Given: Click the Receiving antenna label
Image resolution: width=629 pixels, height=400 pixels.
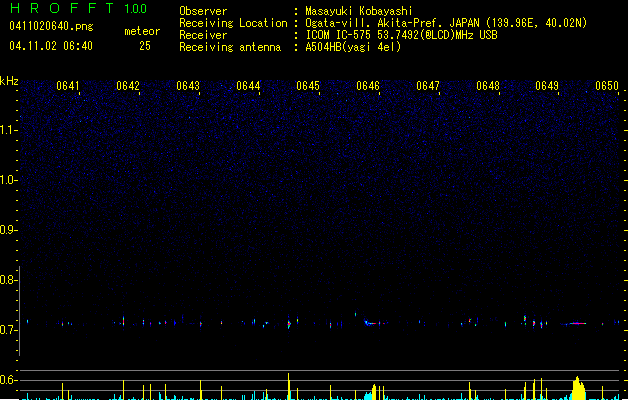Looking at the screenshot, I should click(230, 47).
